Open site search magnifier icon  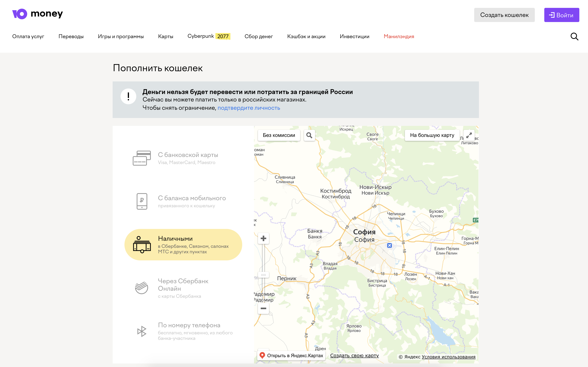574,36
